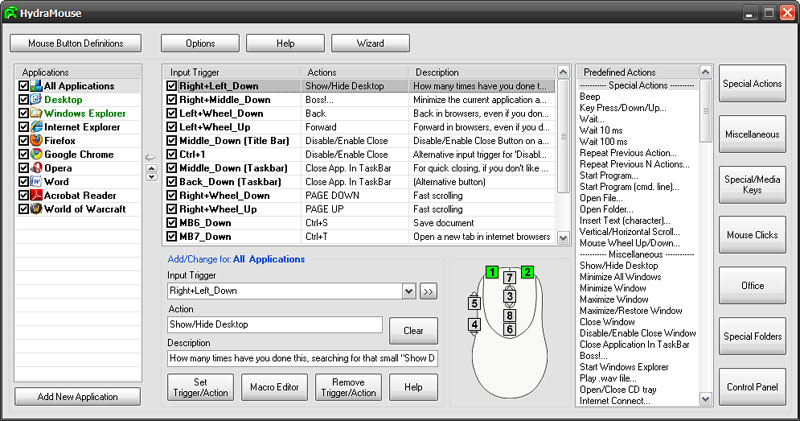Click the Word icon in Applications
Image resolution: width=800 pixels, height=421 pixels.
pos(36,182)
